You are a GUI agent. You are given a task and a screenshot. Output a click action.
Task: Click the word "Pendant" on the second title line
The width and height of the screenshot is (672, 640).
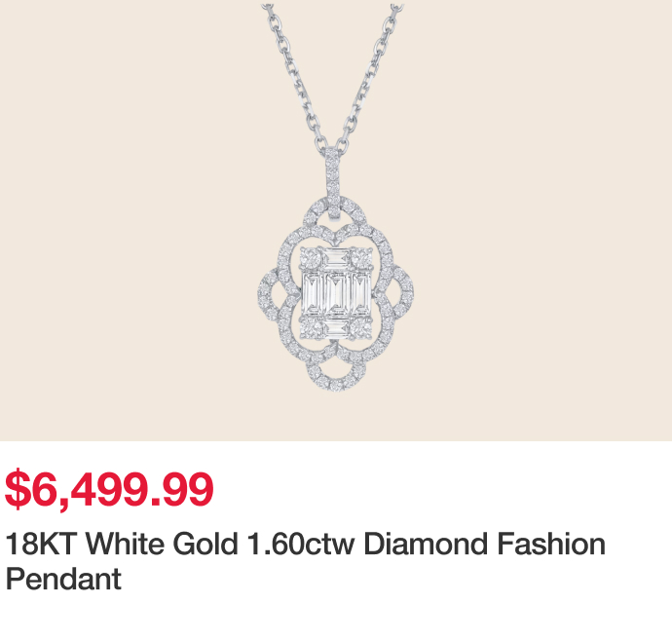[63, 578]
